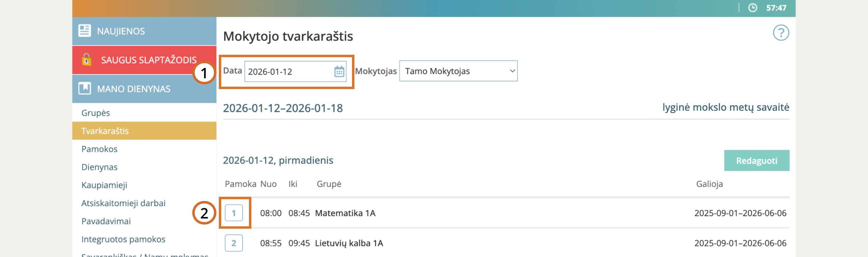Expand the Mokytojas teacher dropdown
Viewport: 868px width, 257px height.
(x=458, y=71)
